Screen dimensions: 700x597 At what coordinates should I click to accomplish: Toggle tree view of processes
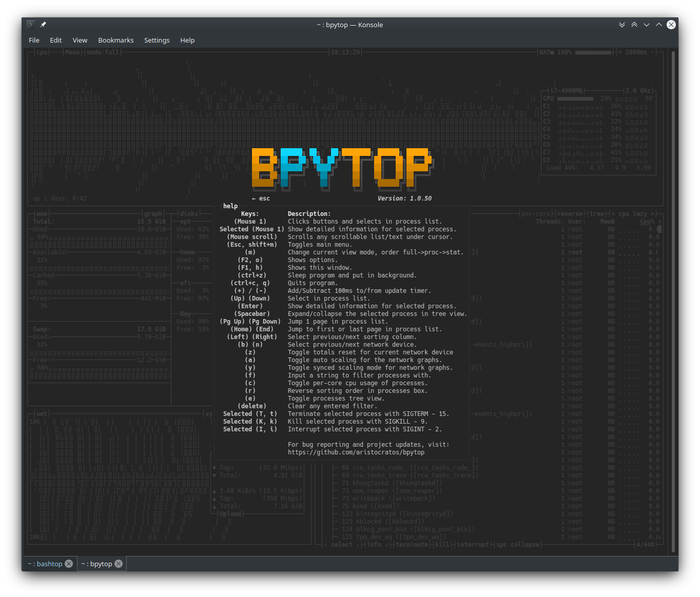597,213
